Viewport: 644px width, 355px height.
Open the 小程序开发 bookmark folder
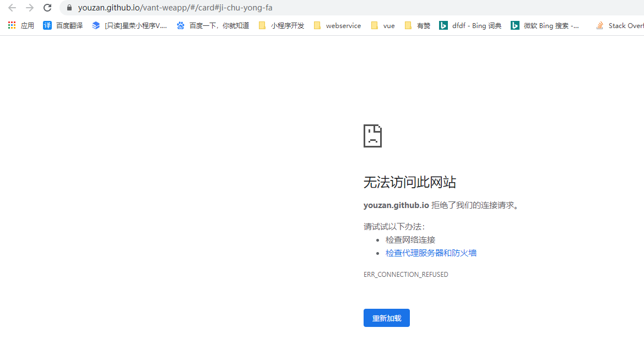tap(282, 25)
